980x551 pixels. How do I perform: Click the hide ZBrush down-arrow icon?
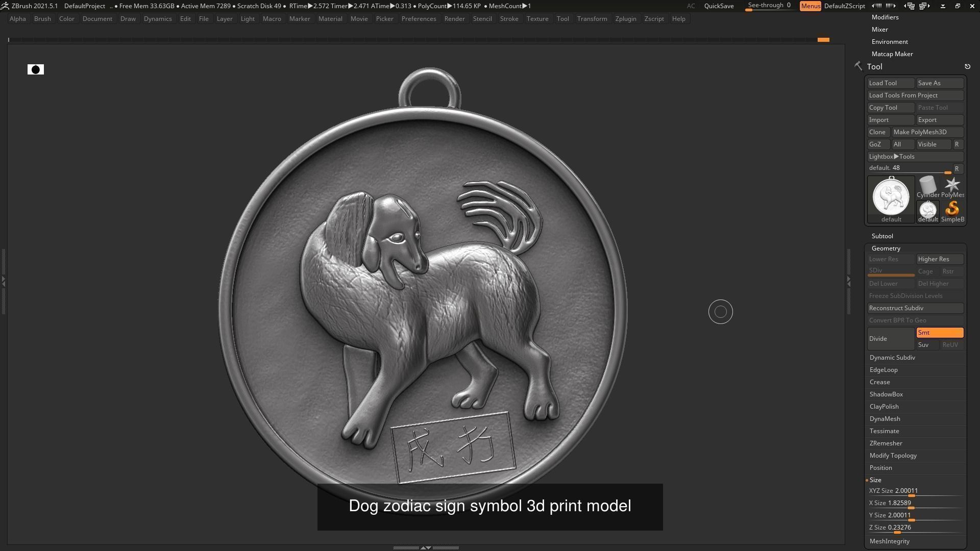pos(943,6)
